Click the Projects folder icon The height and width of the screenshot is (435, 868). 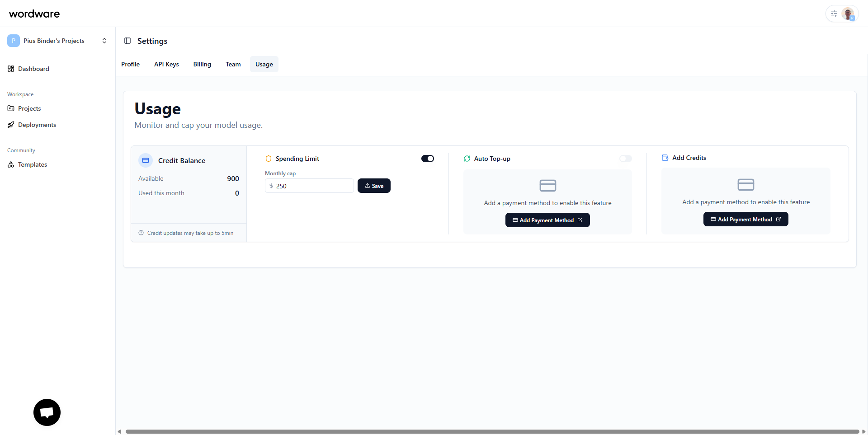(11, 108)
